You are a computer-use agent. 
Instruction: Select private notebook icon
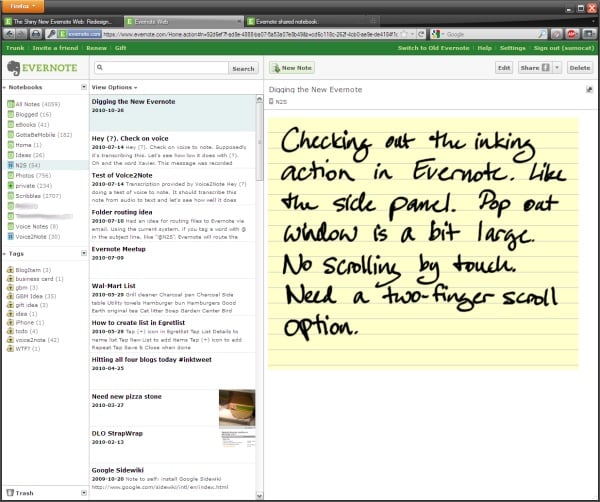point(11,186)
